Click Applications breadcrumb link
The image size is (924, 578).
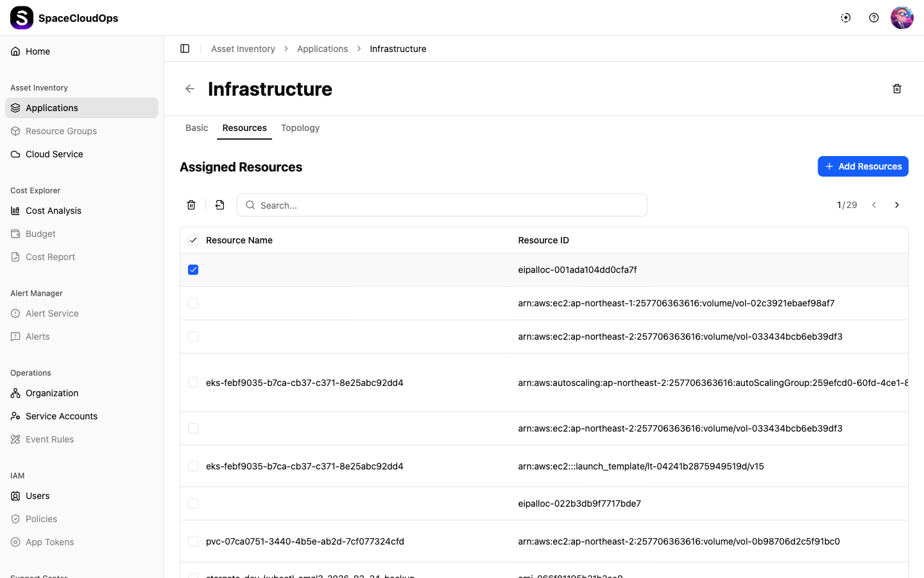tap(322, 49)
